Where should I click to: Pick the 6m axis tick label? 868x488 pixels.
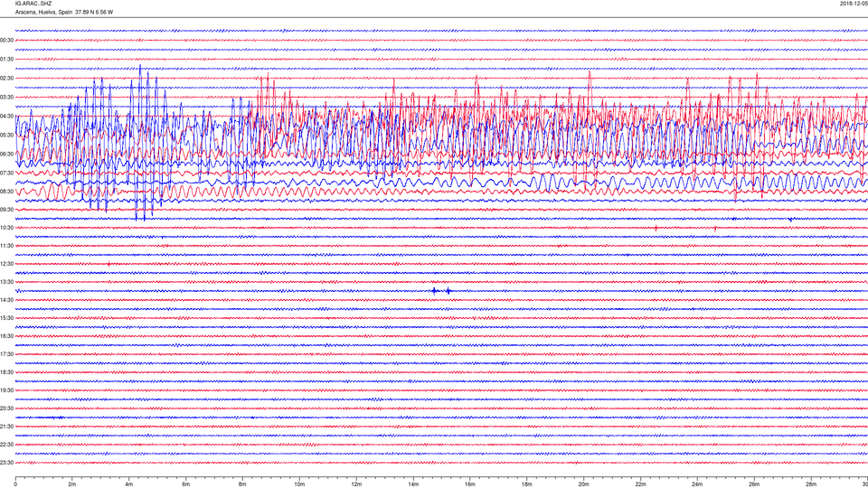pyautogui.click(x=186, y=484)
